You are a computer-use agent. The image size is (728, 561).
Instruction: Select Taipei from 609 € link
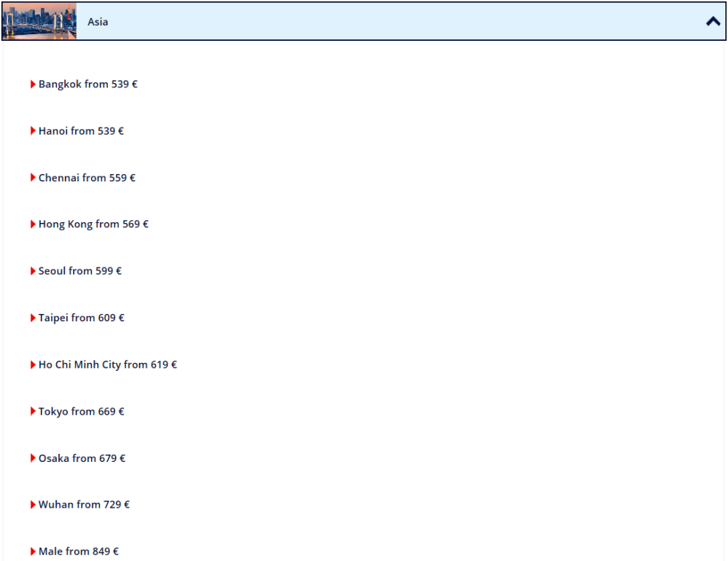(81, 318)
